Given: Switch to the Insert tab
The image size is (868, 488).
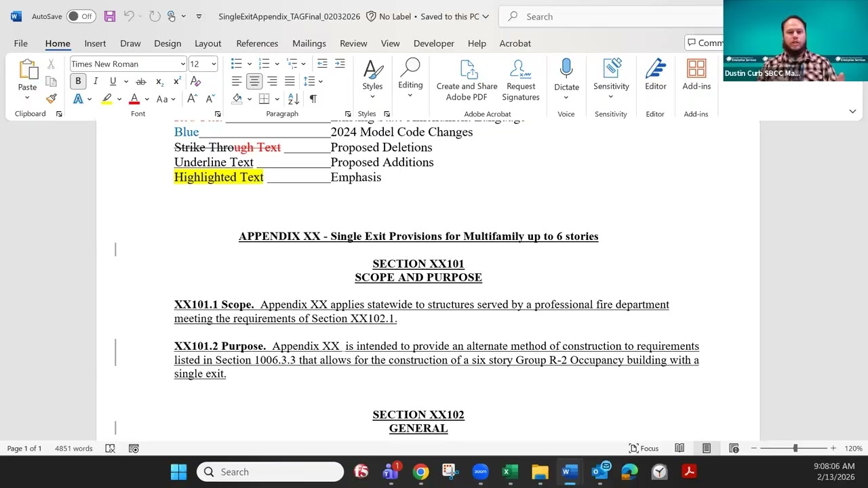Looking at the screenshot, I should [95, 43].
